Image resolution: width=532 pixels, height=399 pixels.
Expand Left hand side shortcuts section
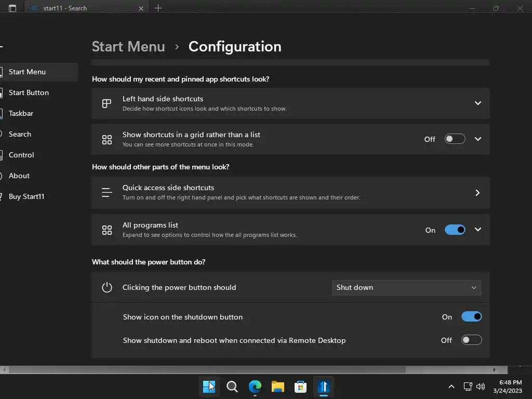coord(477,103)
